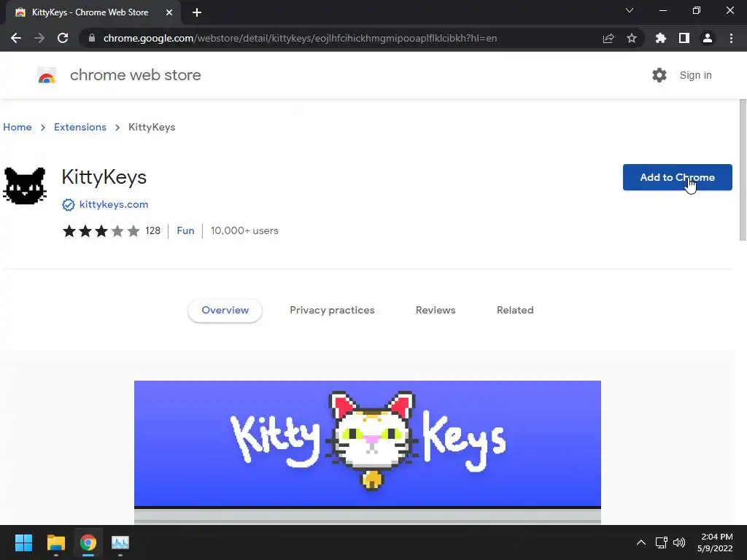Click the Chrome taskbar icon
The image size is (747, 560).
(x=88, y=542)
